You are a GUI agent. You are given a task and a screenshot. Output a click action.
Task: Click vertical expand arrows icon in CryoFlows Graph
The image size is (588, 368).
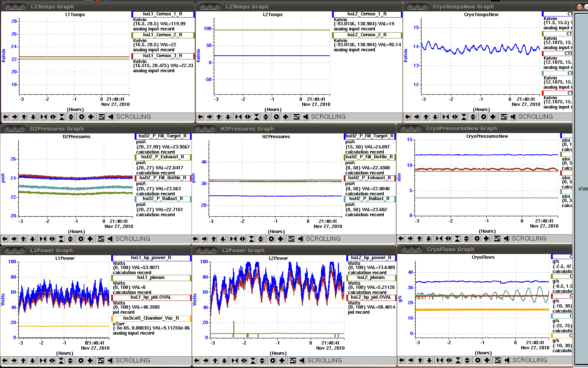click(467, 360)
